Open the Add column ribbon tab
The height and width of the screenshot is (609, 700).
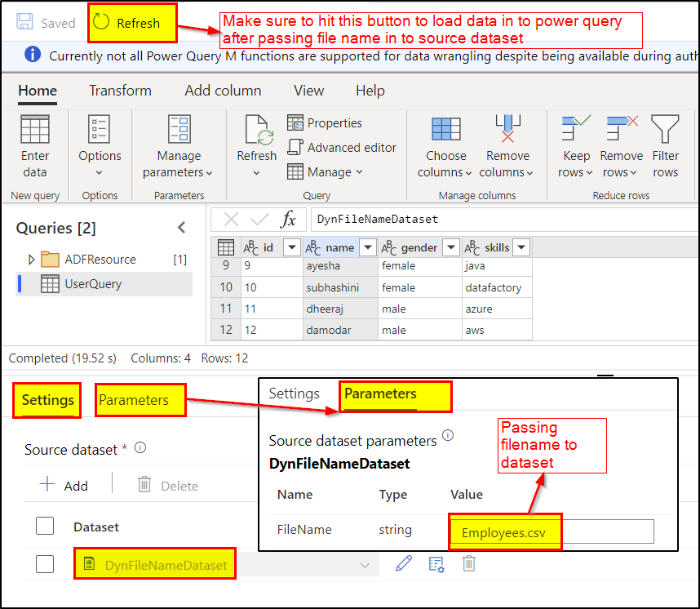point(223,91)
